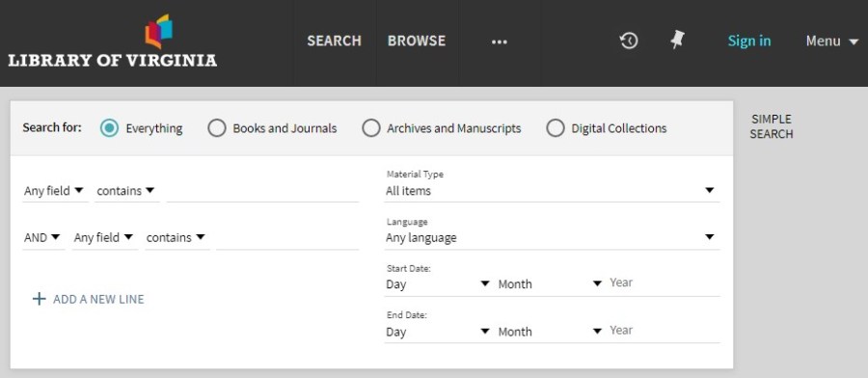Open the Menu dropdown in header
868x378 pixels.
tap(832, 40)
